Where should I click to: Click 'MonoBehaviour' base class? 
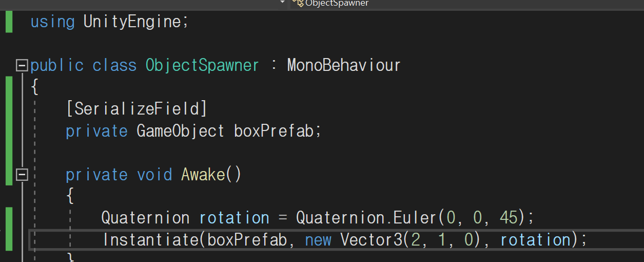[x=344, y=66]
